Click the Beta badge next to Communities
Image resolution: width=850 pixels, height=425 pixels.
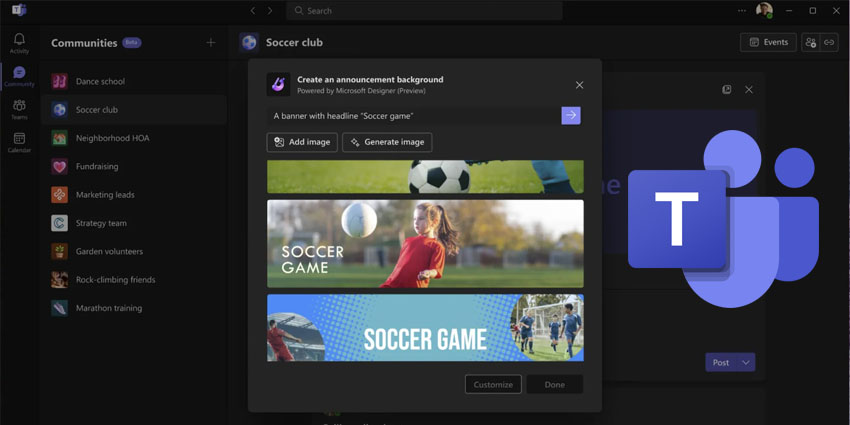click(132, 42)
